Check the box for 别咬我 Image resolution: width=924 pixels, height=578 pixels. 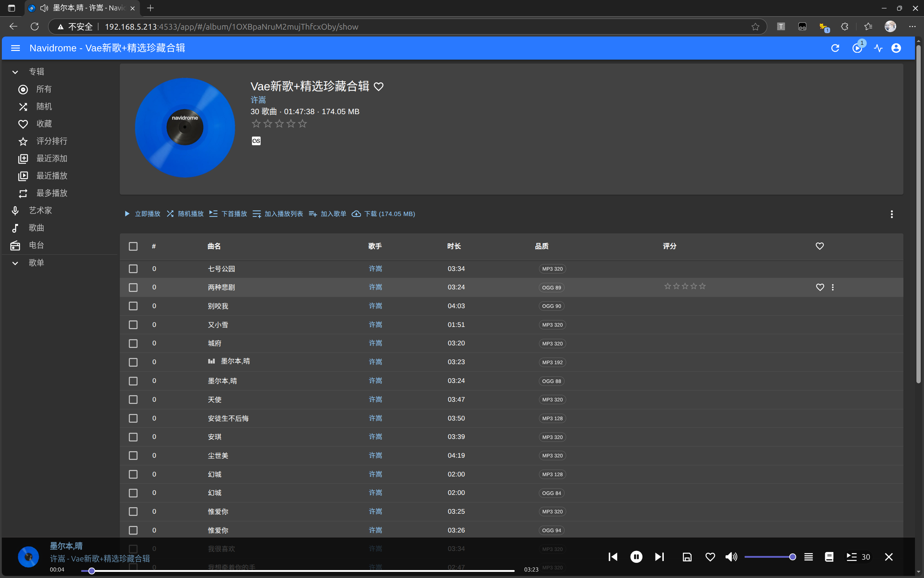133,306
